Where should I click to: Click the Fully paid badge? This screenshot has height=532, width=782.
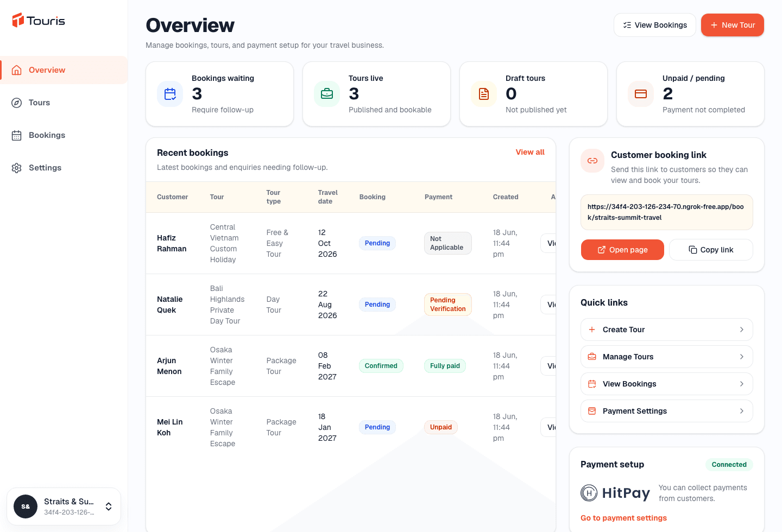click(445, 366)
